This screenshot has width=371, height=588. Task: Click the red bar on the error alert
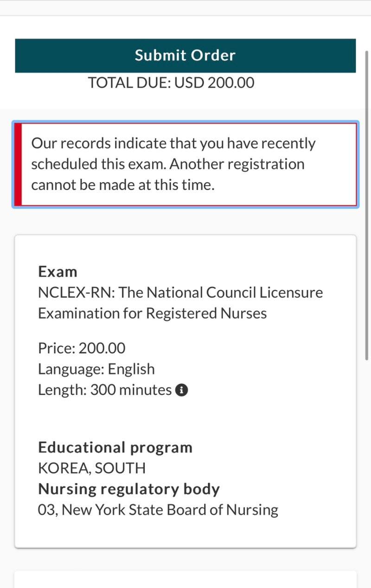[18, 164]
